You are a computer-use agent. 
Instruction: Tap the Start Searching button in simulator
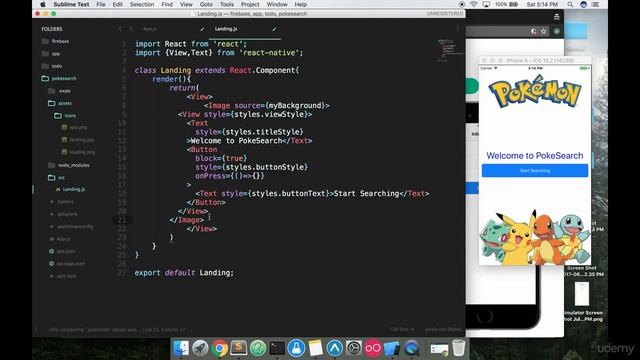click(x=535, y=171)
